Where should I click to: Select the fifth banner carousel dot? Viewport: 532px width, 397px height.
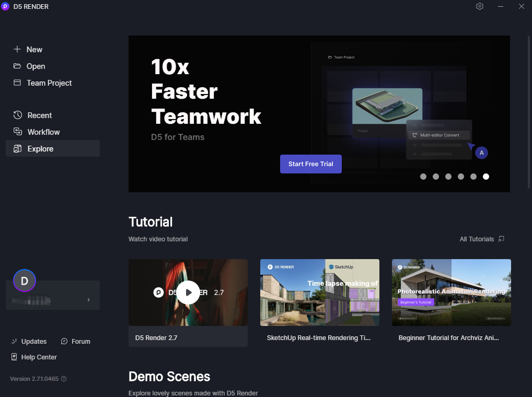[x=473, y=176]
